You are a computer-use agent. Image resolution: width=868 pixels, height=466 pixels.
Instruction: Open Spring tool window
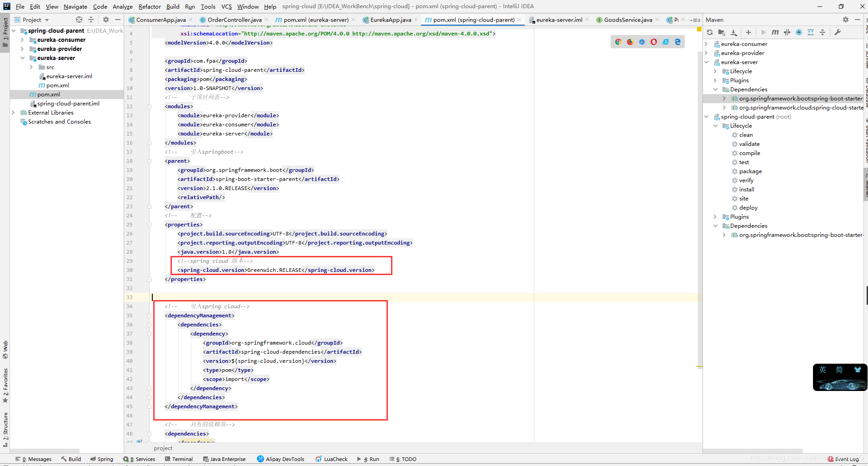[x=101, y=459]
